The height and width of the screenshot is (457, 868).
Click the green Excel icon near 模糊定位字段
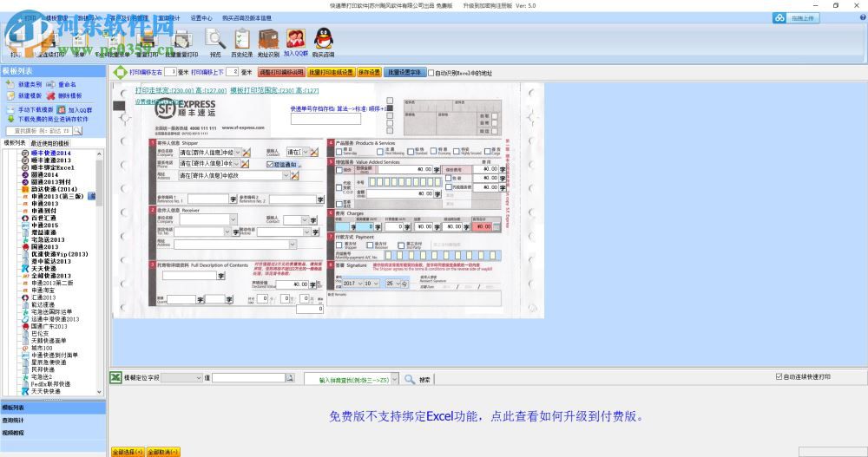115,377
